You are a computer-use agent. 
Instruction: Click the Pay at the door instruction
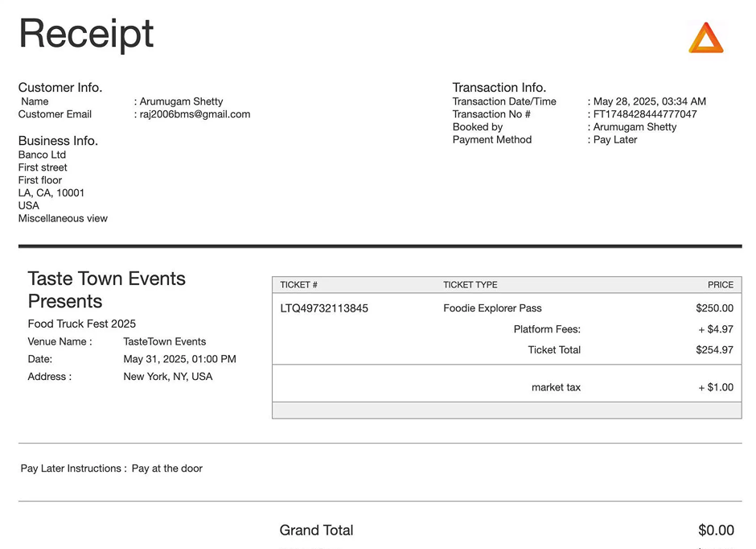point(167,469)
